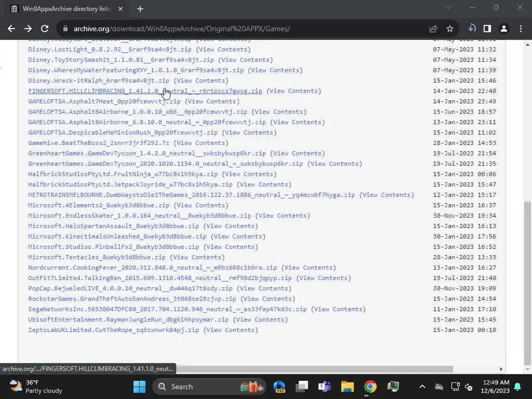Viewport: 532px width, 399px height.
Task: Download Microsoft.Tentacles zip file
Action: click(x=97, y=257)
